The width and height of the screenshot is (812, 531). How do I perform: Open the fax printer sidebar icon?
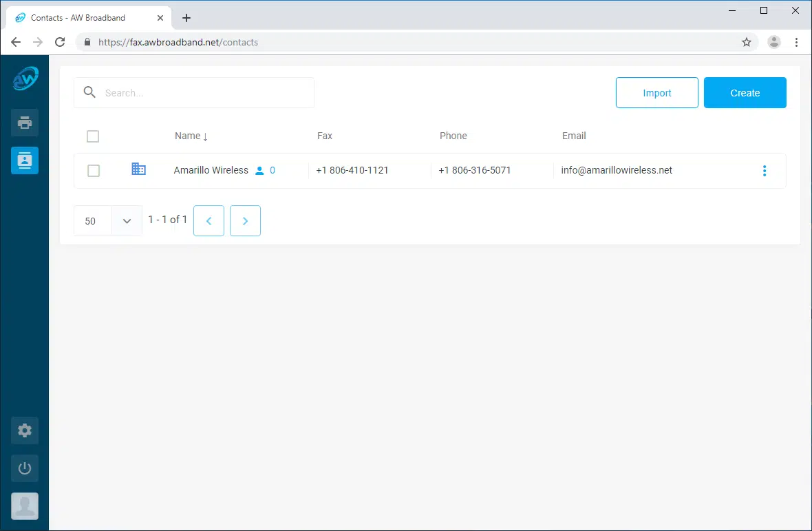pos(25,123)
